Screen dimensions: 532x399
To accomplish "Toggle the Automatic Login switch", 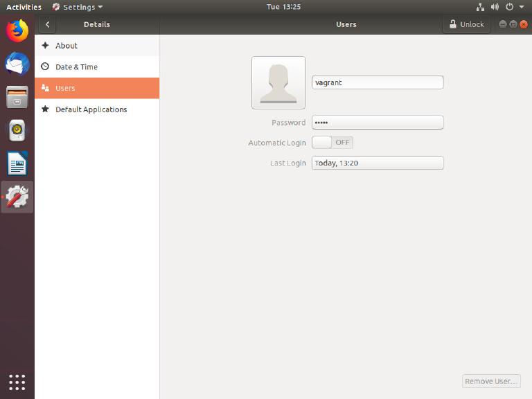I will pos(332,143).
